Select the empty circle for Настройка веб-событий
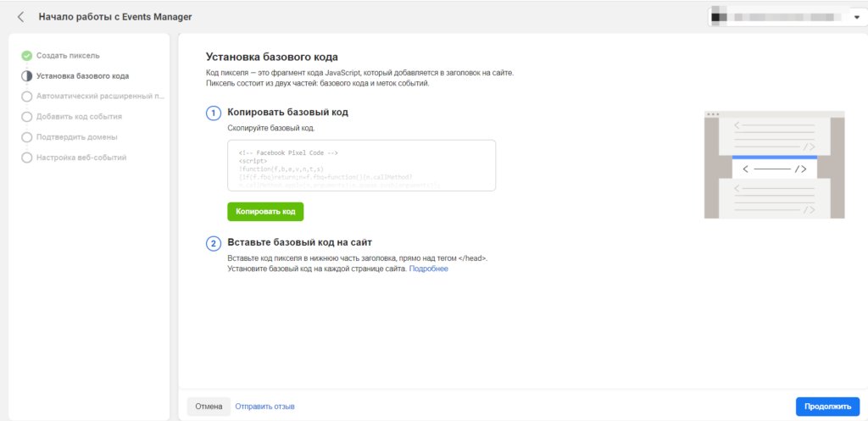 coord(27,158)
